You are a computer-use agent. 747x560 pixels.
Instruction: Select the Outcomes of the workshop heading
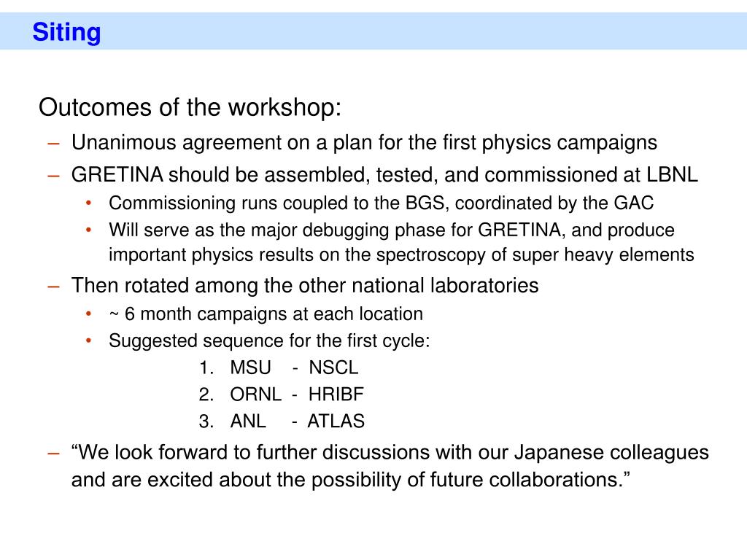[x=190, y=107]
